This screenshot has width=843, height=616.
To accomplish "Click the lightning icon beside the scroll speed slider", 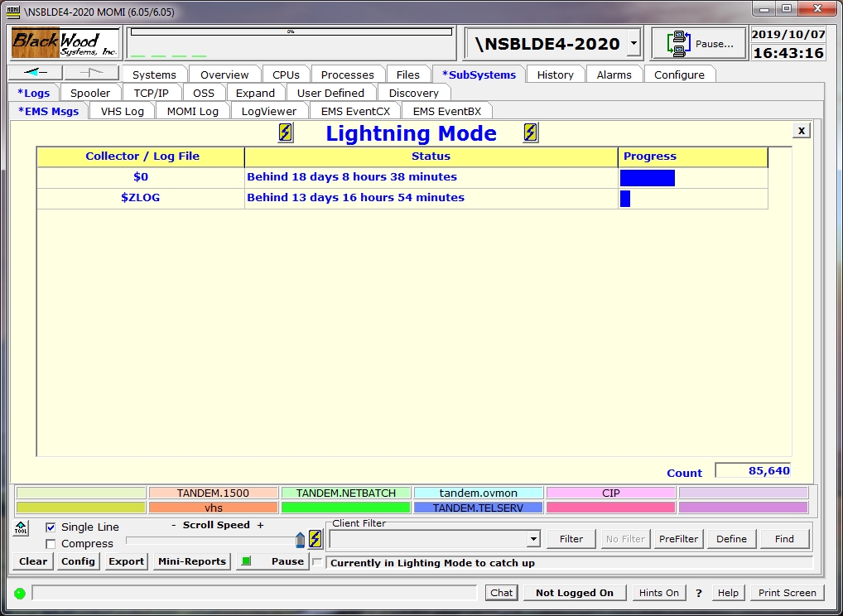I will pyautogui.click(x=316, y=540).
